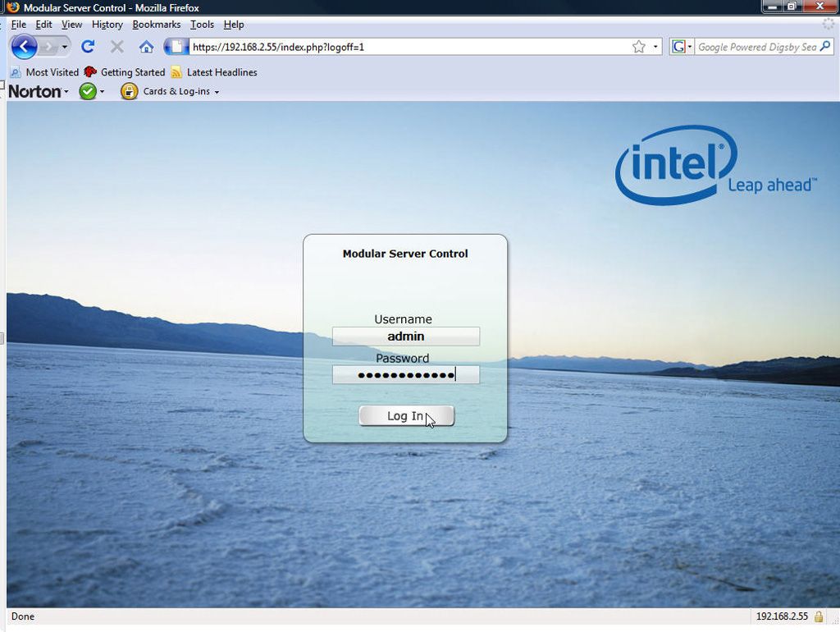Click the security padlock in the status bar
This screenshot has height=632, width=840.
[819, 616]
